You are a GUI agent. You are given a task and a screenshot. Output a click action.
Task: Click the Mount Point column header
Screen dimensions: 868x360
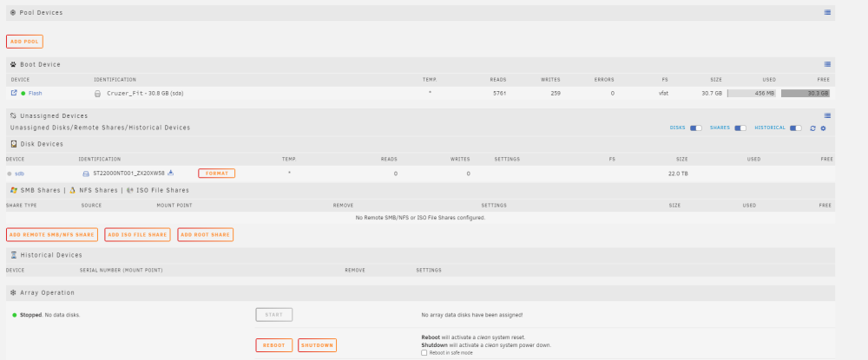174,206
